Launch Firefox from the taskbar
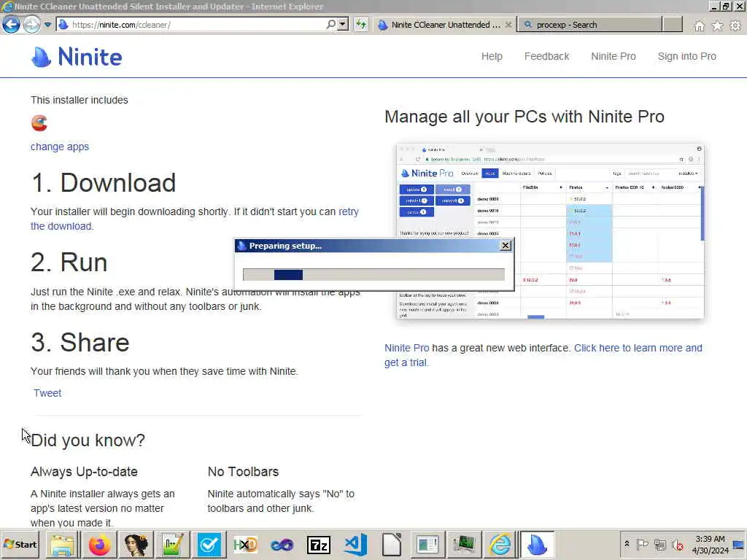The height and width of the screenshot is (560, 747). pyautogui.click(x=99, y=544)
